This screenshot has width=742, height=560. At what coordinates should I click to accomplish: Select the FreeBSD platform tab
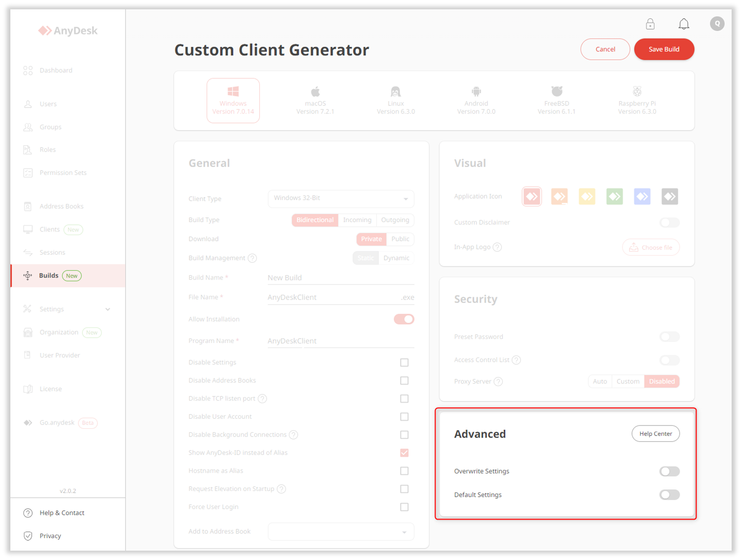point(557,101)
